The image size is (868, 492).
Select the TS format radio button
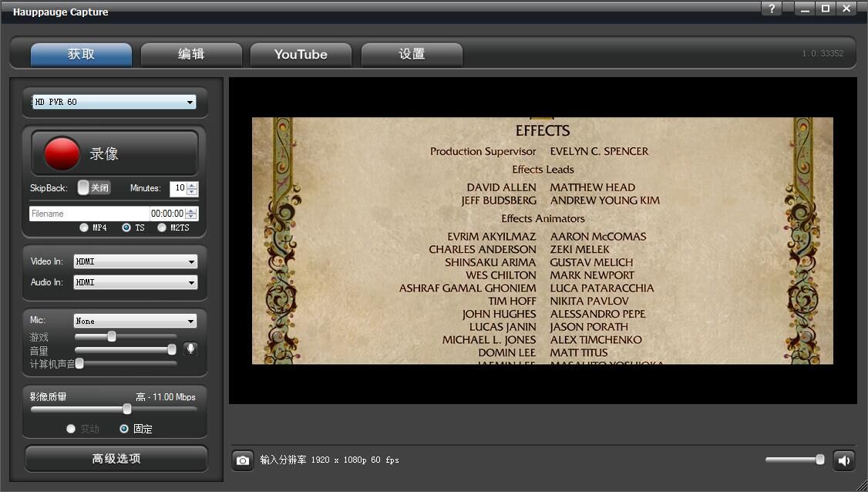click(x=126, y=227)
